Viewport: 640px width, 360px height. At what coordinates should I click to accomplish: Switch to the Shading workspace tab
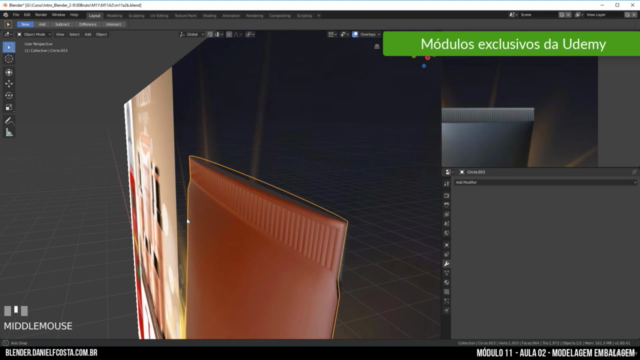pyautogui.click(x=209, y=16)
